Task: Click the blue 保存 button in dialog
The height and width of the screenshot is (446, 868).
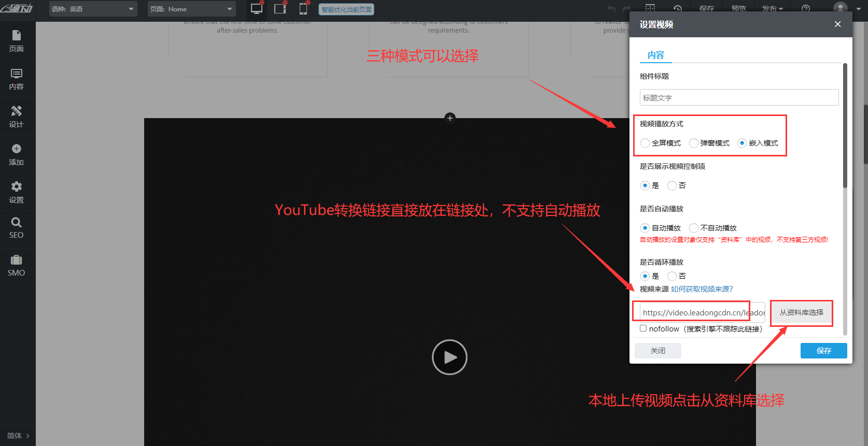Action: [824, 351]
